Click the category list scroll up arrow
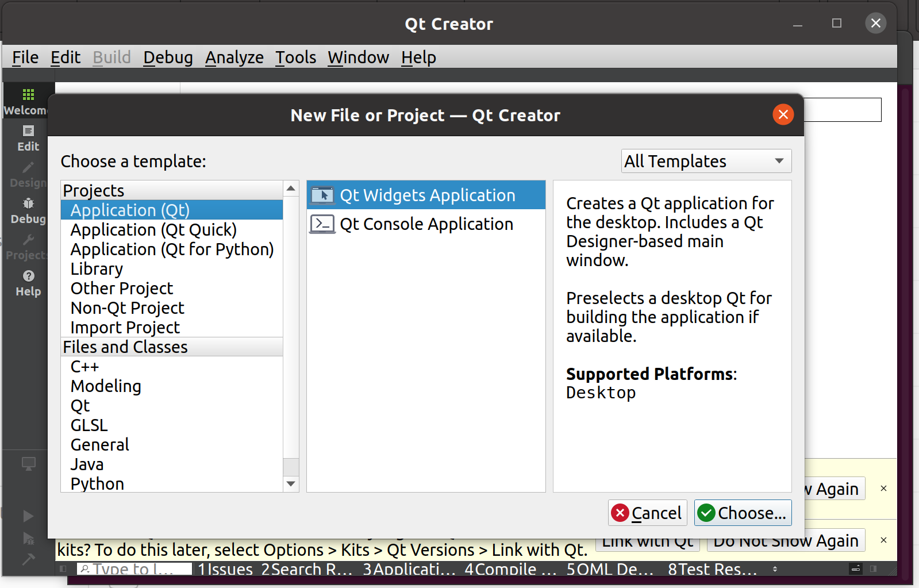 pyautogui.click(x=291, y=189)
